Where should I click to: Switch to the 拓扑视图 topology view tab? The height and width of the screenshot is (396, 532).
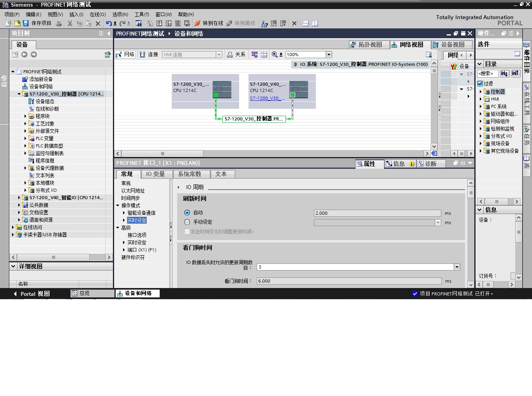[x=369, y=45]
